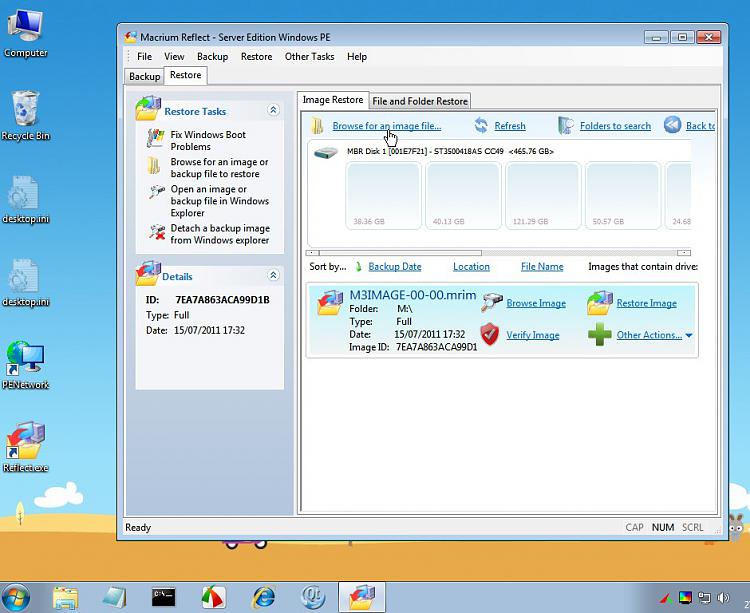The height and width of the screenshot is (613, 750).
Task: Select the 38.36 GB partition
Action: coord(383,196)
